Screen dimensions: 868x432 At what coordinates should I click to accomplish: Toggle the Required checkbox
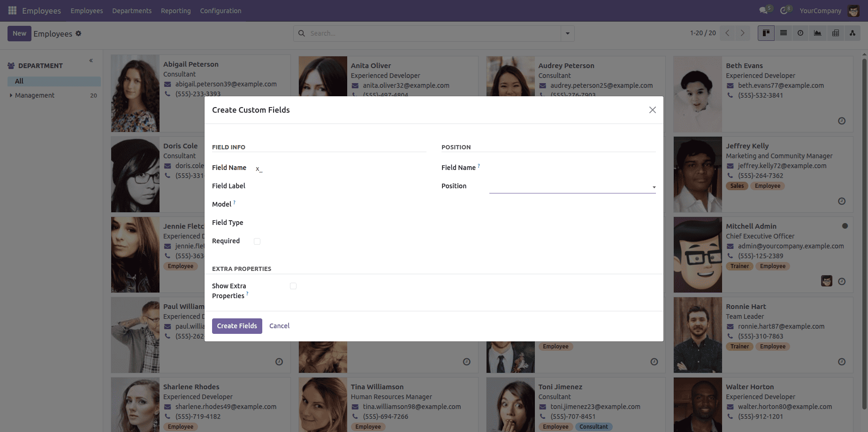[257, 241]
